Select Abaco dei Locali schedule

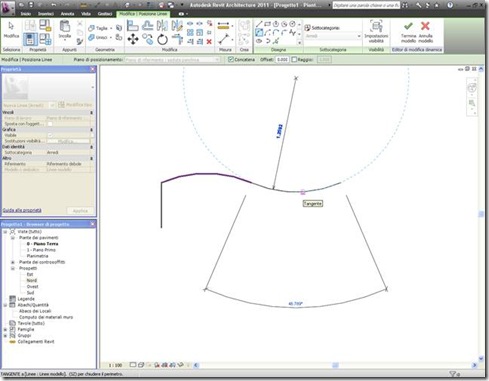pos(35,311)
